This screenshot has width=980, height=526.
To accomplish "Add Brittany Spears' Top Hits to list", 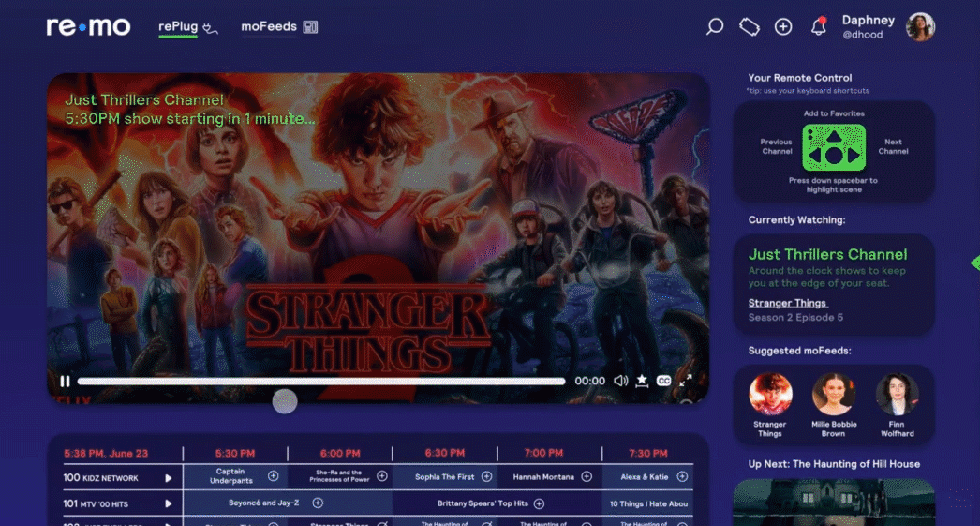I will (539, 503).
